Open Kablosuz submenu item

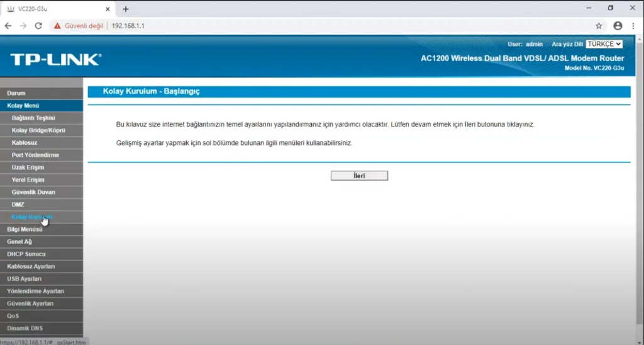(42, 143)
